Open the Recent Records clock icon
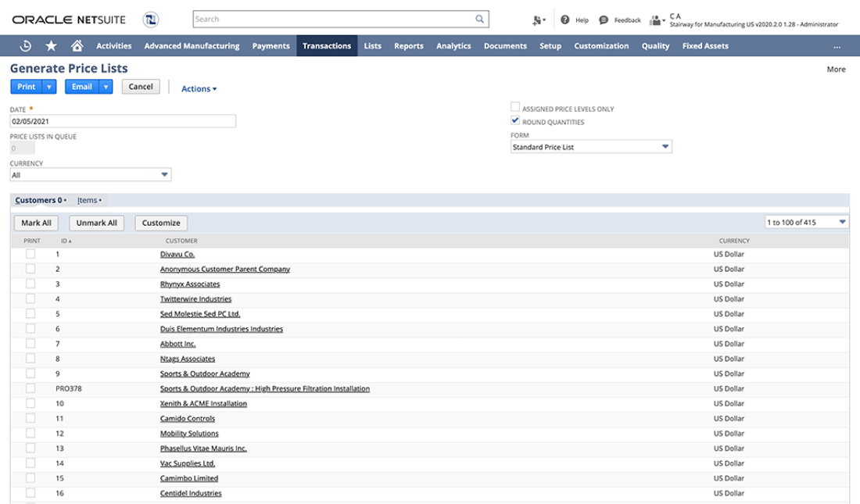Viewport: 860px width, 504px height. point(25,46)
